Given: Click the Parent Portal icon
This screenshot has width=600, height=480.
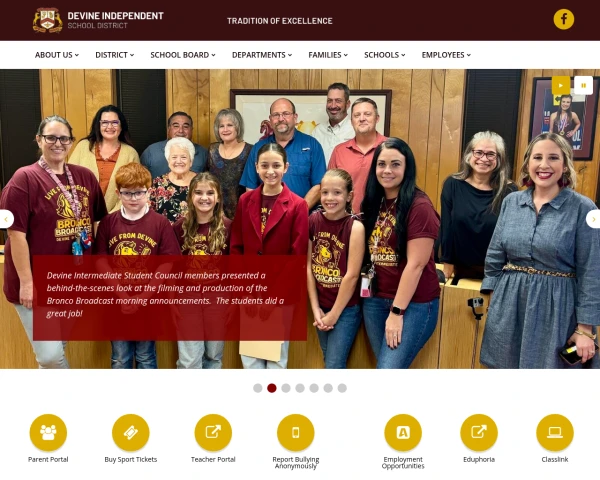Looking at the screenshot, I should click(x=48, y=432).
